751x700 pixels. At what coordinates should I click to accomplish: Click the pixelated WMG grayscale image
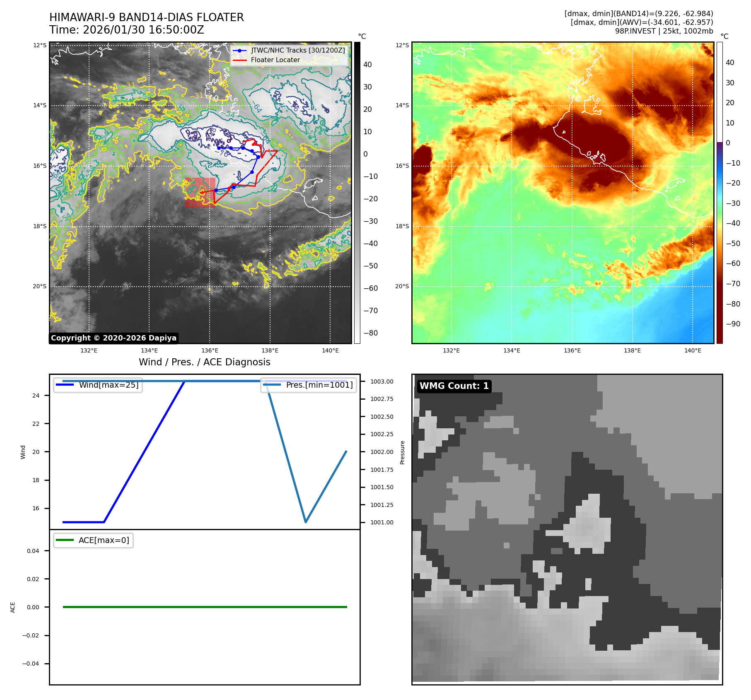click(x=567, y=529)
